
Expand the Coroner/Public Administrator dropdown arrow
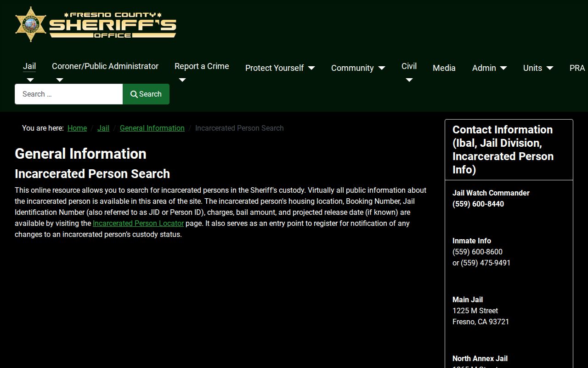pyautogui.click(x=59, y=80)
